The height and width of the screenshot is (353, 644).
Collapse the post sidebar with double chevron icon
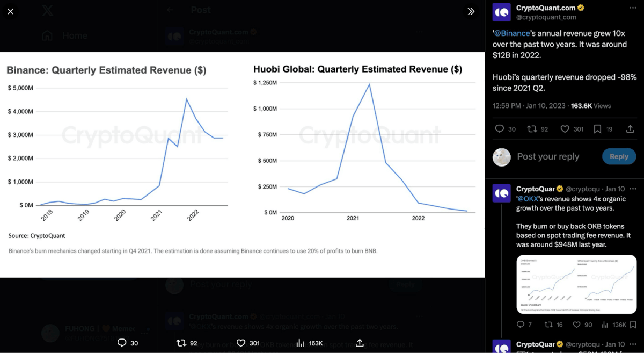[x=471, y=11]
